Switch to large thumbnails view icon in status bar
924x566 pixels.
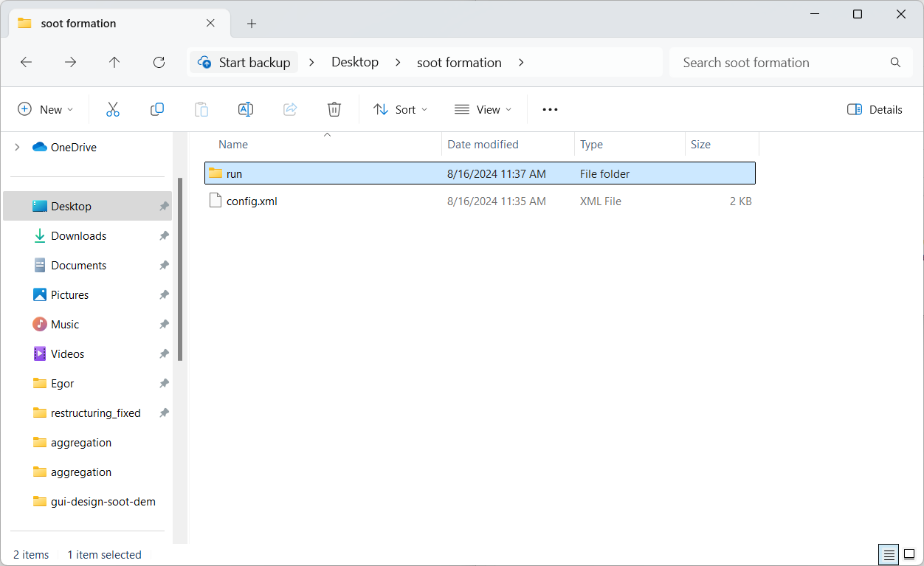tap(909, 555)
